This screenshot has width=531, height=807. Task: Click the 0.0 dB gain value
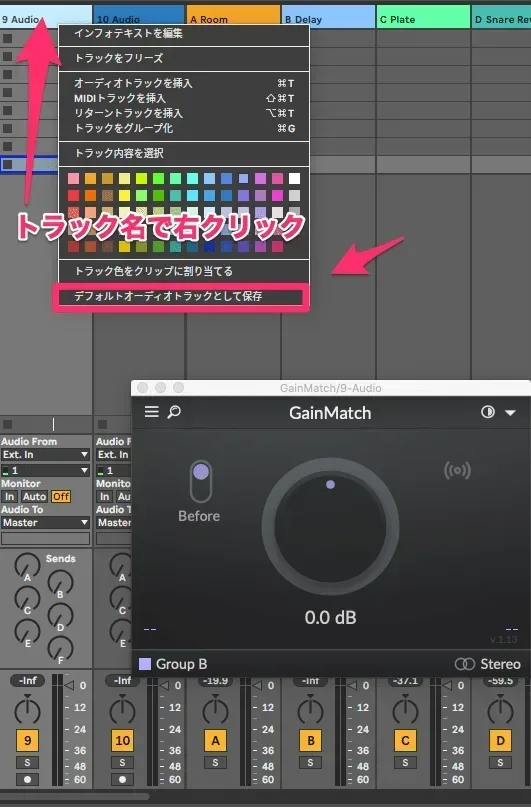coord(330,617)
